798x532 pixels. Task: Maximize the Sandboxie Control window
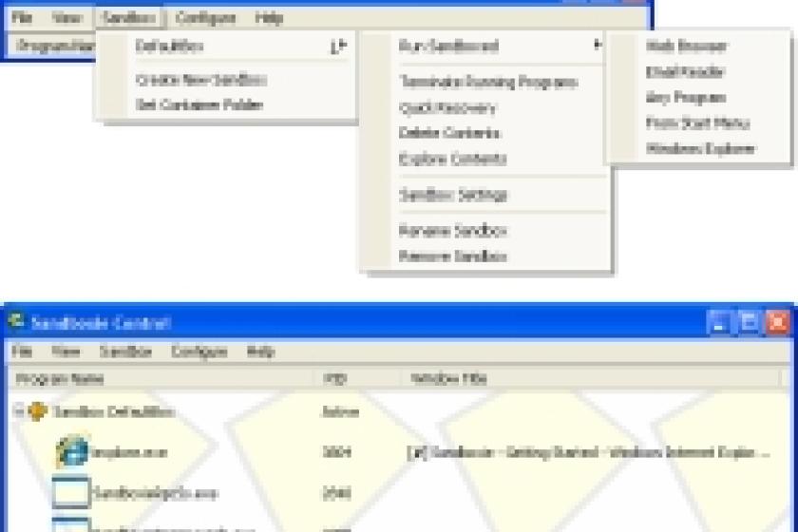click(x=749, y=322)
